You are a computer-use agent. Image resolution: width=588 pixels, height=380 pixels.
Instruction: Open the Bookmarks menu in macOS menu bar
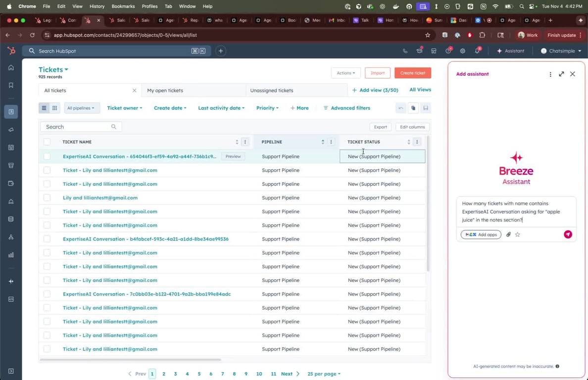coord(123,6)
